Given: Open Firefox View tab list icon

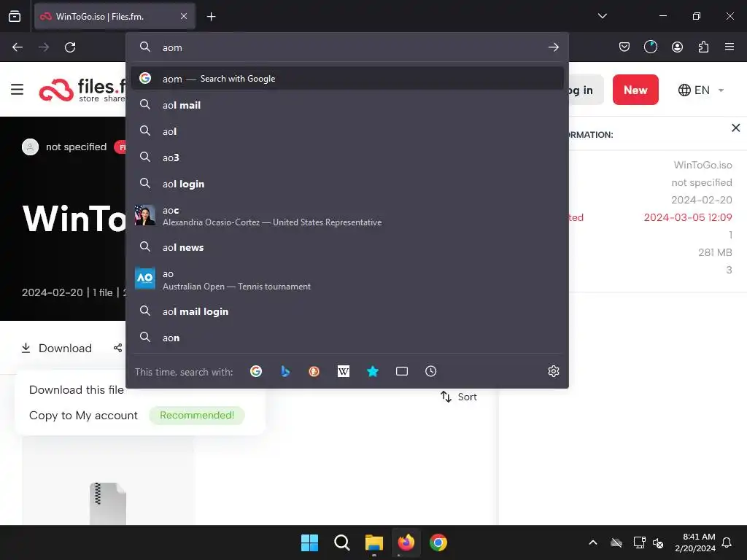Looking at the screenshot, I should [x=15, y=16].
